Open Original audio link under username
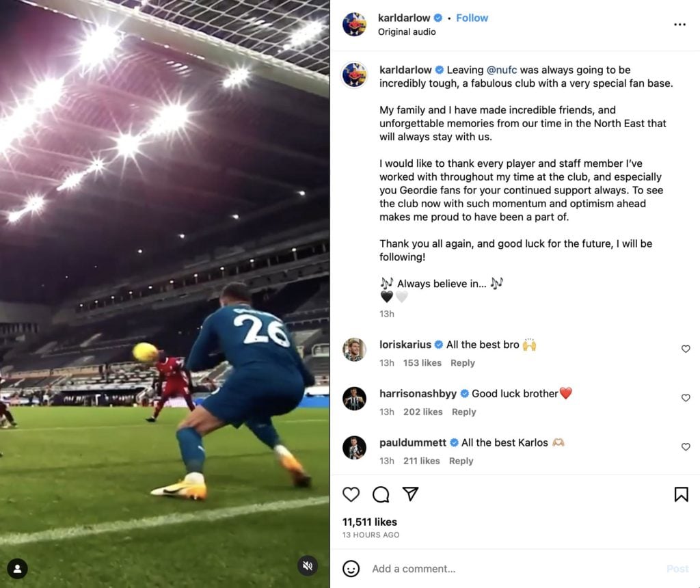This screenshot has width=700, height=588. pos(407,31)
